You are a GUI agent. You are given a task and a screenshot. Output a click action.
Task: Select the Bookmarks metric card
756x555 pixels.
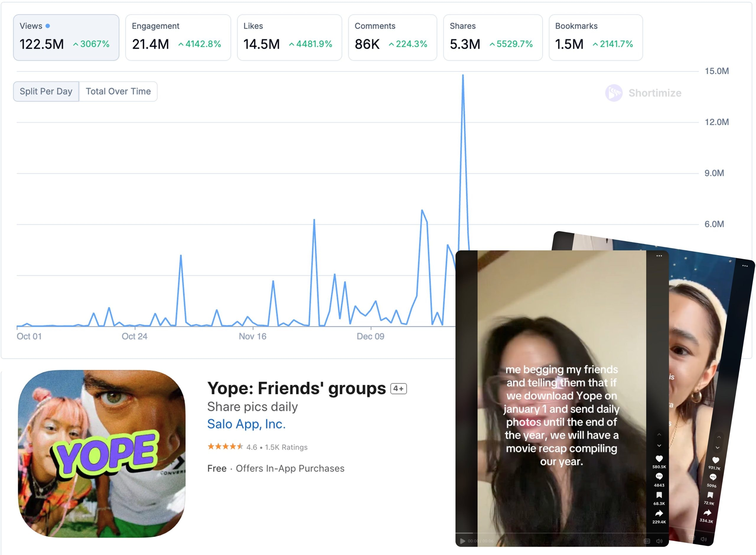(596, 37)
